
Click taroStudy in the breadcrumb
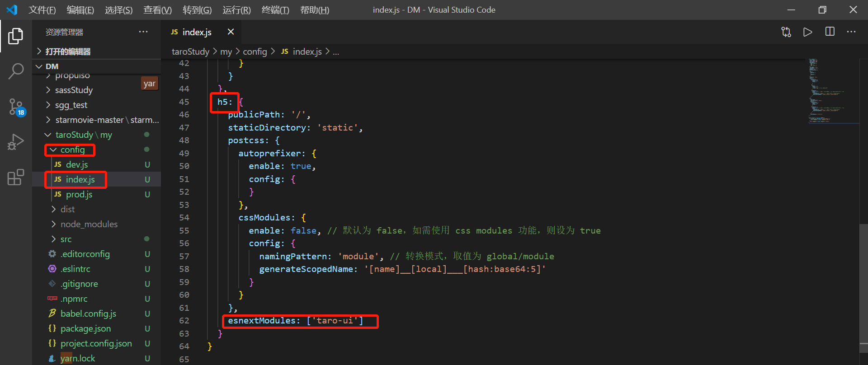[x=190, y=51]
